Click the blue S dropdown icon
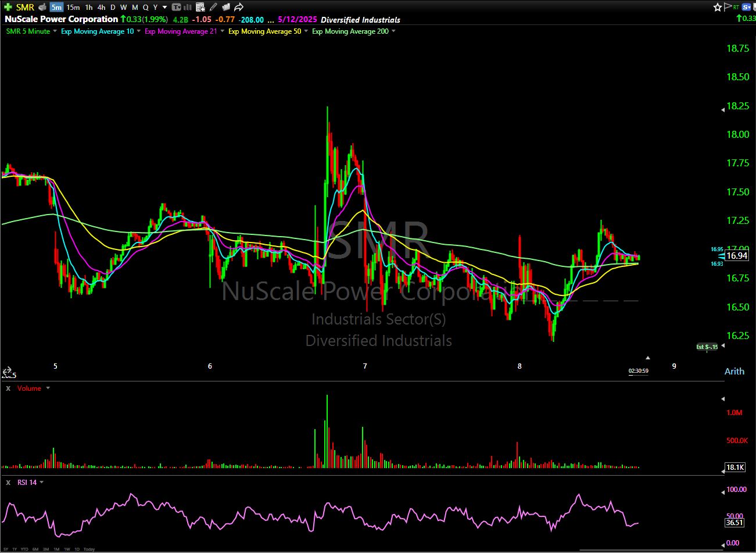Screen dimensions: 756x553 (747, 7)
